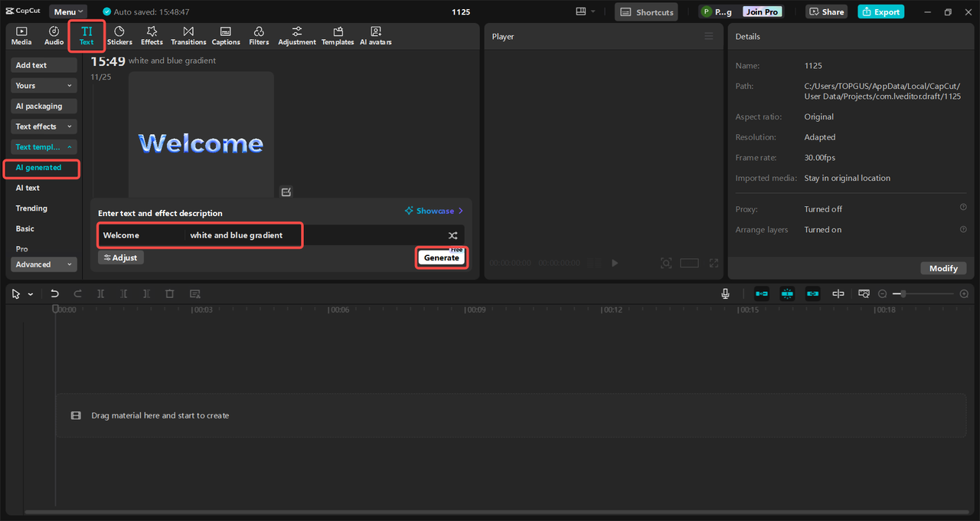Click the shuffle random prompt icon

452,235
